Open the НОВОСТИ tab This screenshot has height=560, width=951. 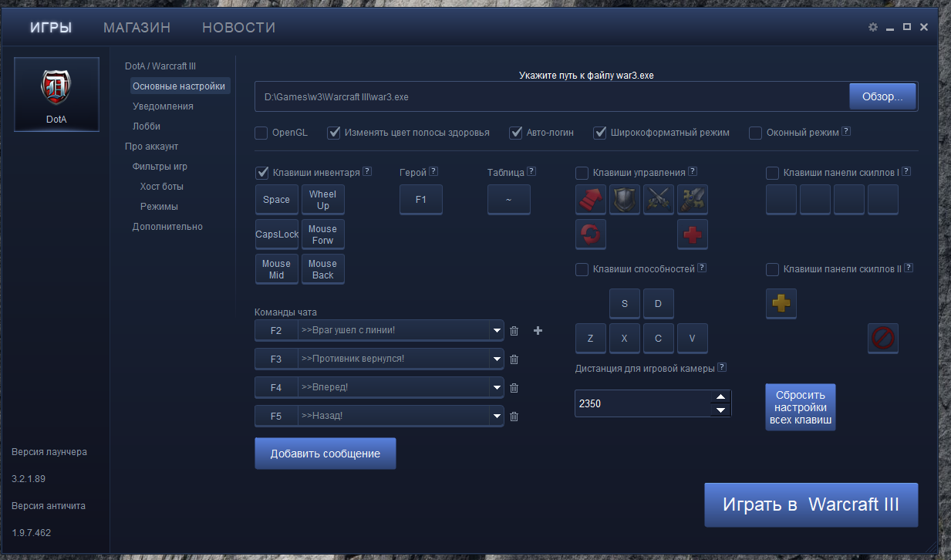tap(239, 28)
